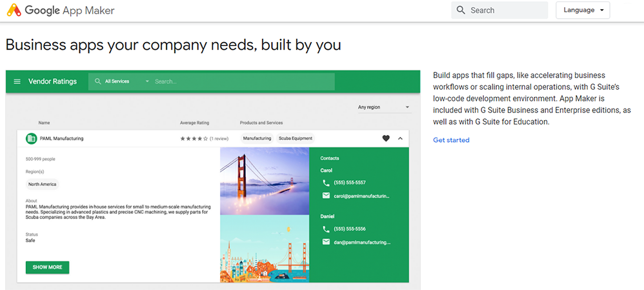Click the PAML Manufacturing vendor name
The height and width of the screenshot is (290, 644).
61,139
